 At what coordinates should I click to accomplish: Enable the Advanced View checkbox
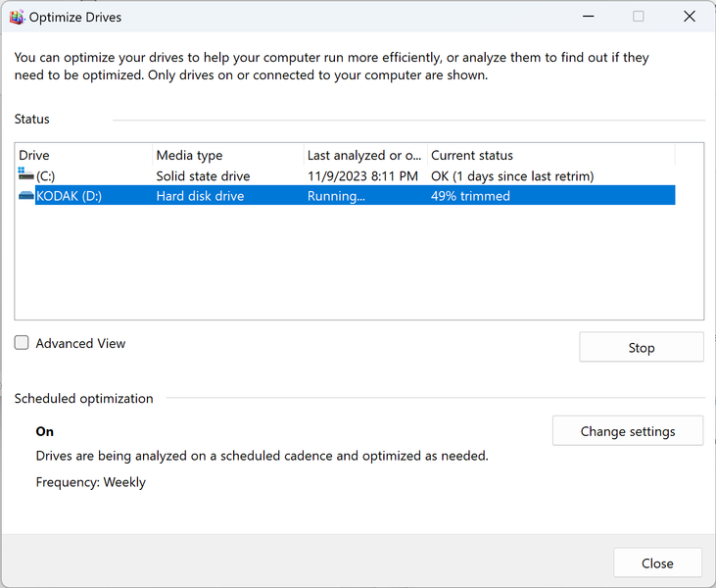(x=22, y=343)
